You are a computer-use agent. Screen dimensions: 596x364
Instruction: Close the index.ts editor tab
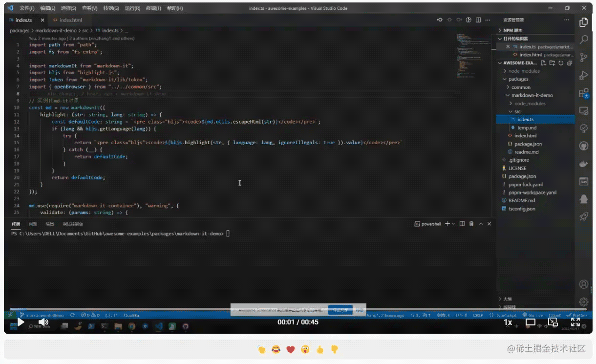coord(43,20)
